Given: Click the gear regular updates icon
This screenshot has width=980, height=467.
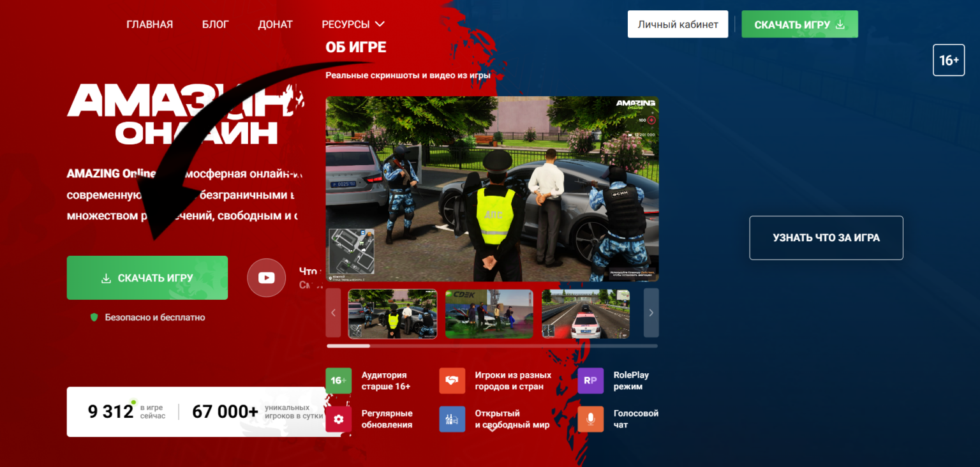Looking at the screenshot, I should (x=338, y=419).
